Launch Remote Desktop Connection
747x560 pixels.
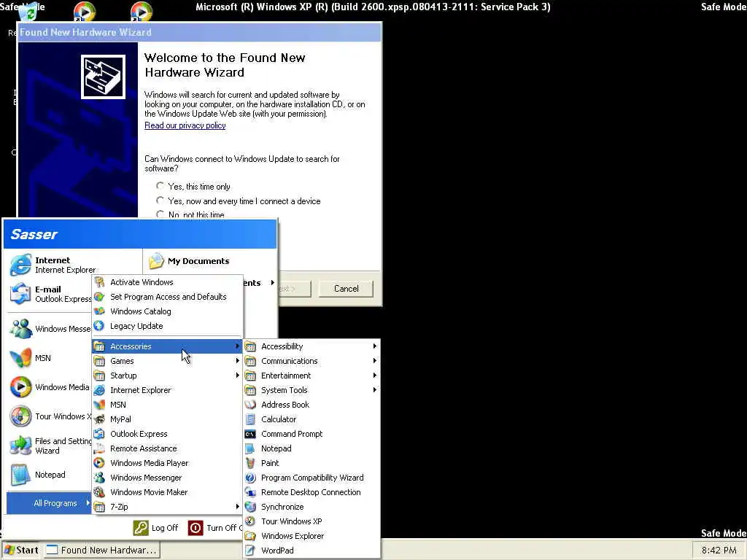pos(311,492)
